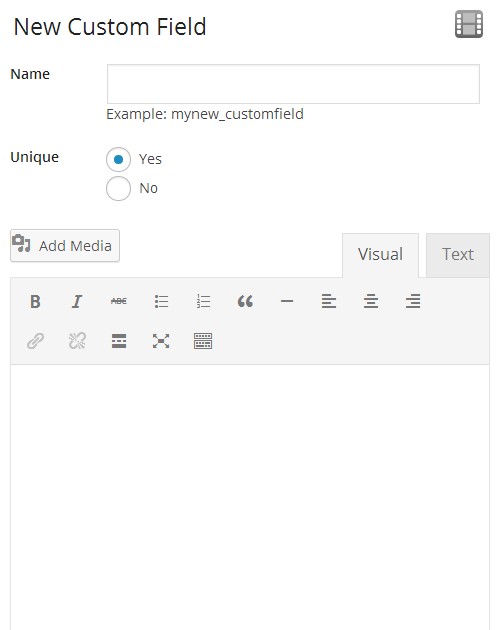Click the film strip icon near title

(x=469, y=24)
